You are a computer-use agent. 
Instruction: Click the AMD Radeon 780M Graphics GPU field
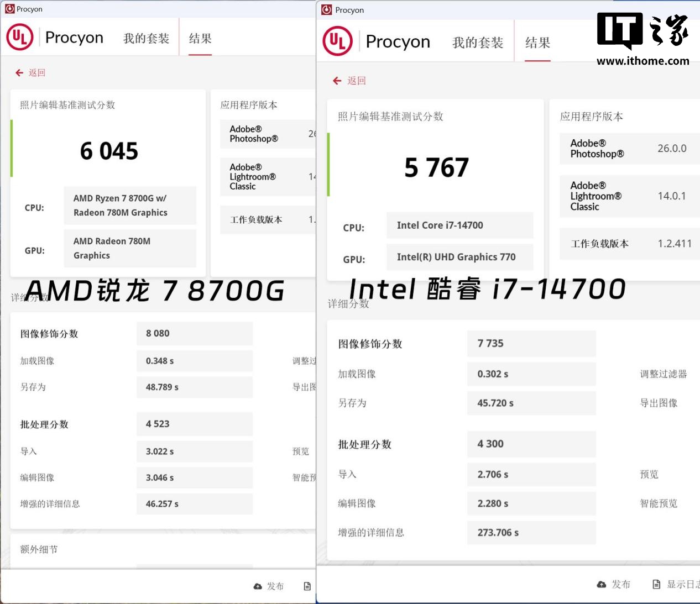coord(130,248)
